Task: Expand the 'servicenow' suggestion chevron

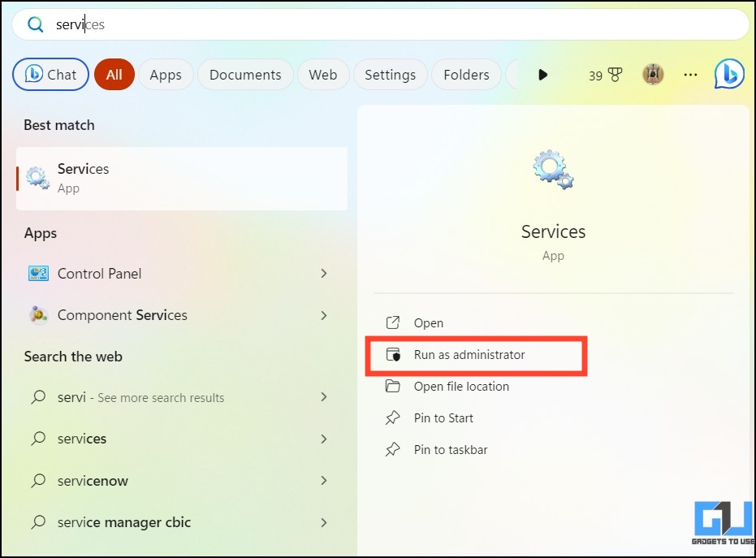Action: [323, 480]
